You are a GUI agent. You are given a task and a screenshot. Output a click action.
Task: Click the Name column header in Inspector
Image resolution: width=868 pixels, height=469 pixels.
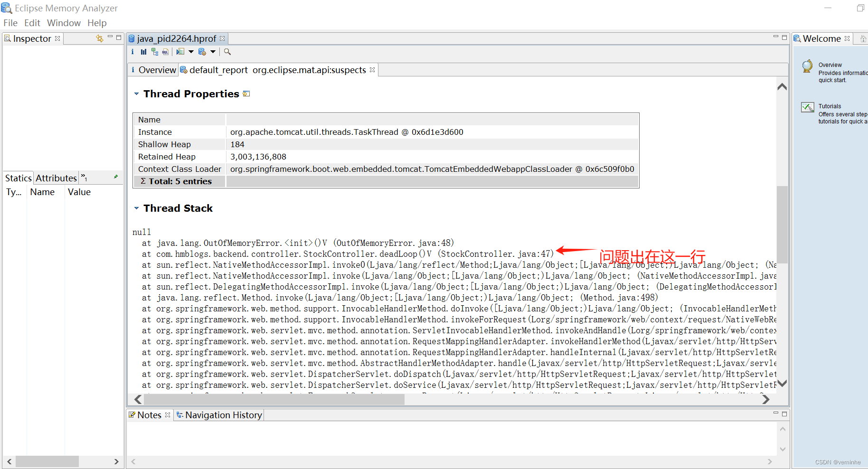[42, 192]
